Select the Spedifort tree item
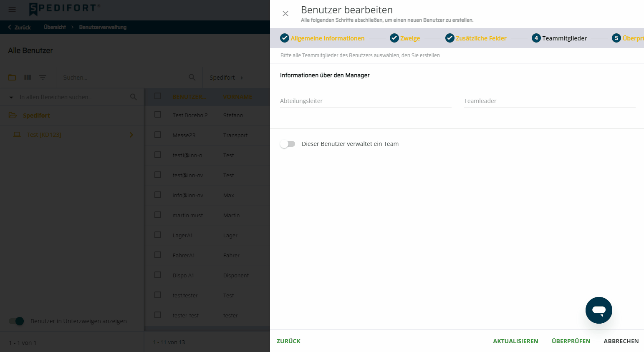This screenshot has width=644, height=352. pyautogui.click(x=36, y=116)
